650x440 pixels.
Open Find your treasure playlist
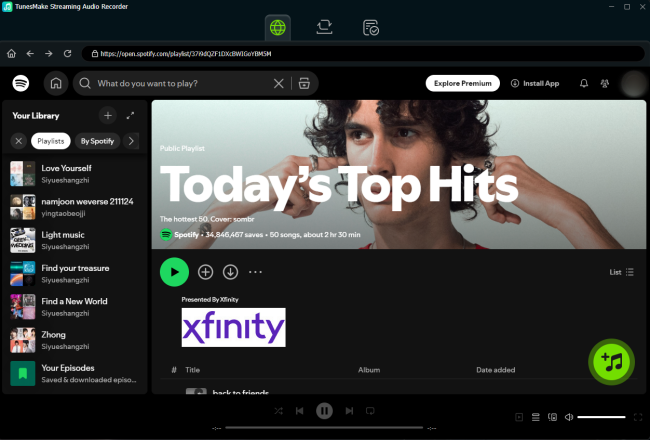(75, 273)
